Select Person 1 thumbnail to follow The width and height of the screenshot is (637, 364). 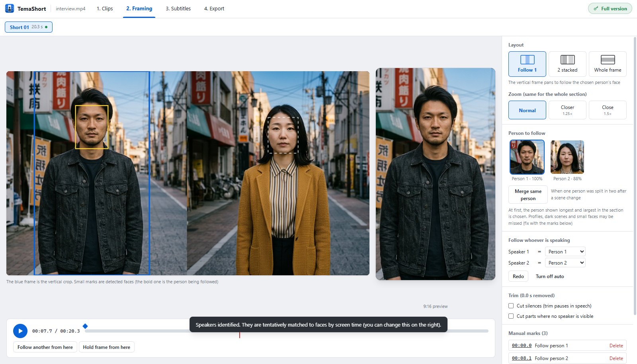click(527, 157)
